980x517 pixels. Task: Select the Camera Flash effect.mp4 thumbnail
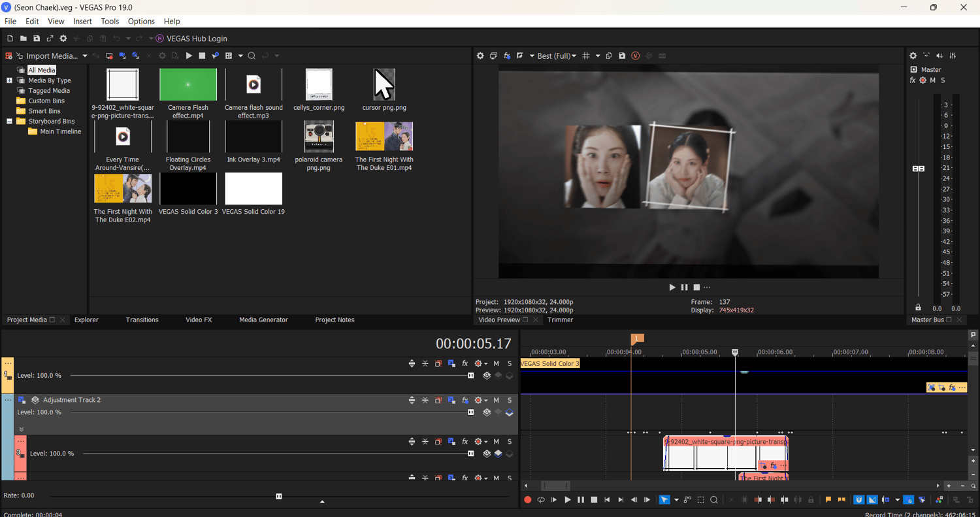tap(188, 84)
